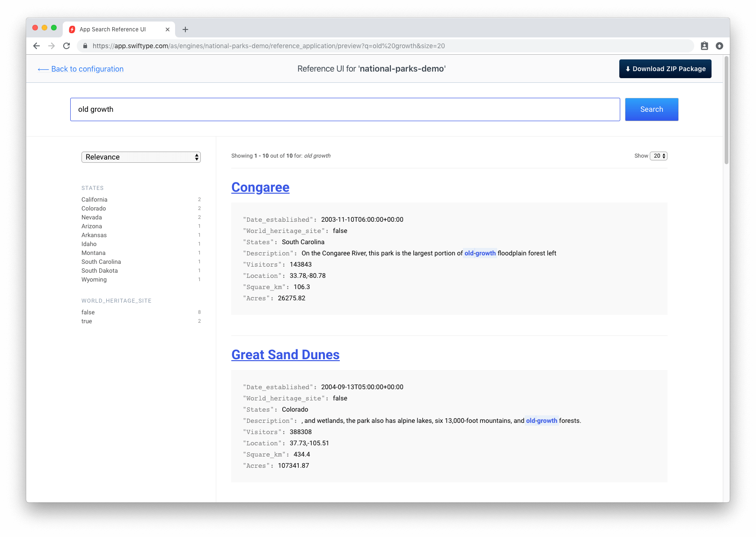Filter results by California
The image size is (756, 537).
coord(94,199)
